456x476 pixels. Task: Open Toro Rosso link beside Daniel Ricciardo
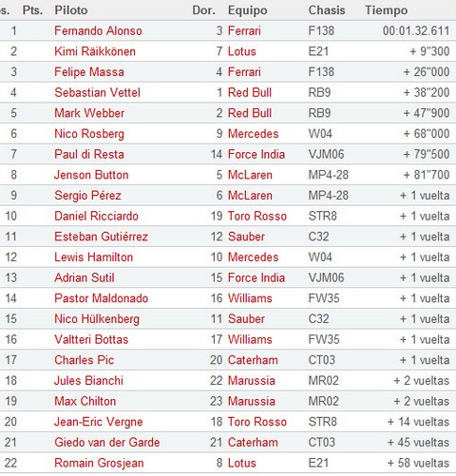point(257,216)
